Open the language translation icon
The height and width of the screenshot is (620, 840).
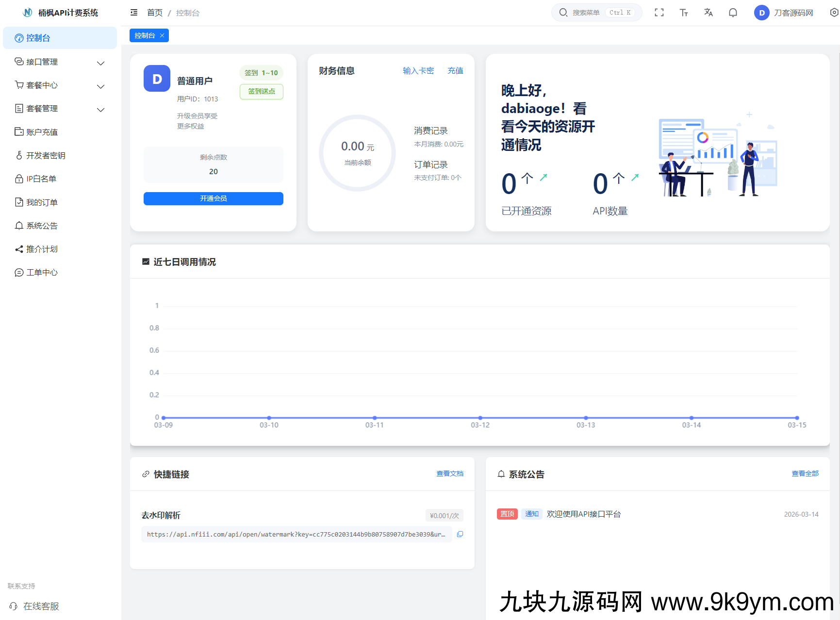coord(708,13)
